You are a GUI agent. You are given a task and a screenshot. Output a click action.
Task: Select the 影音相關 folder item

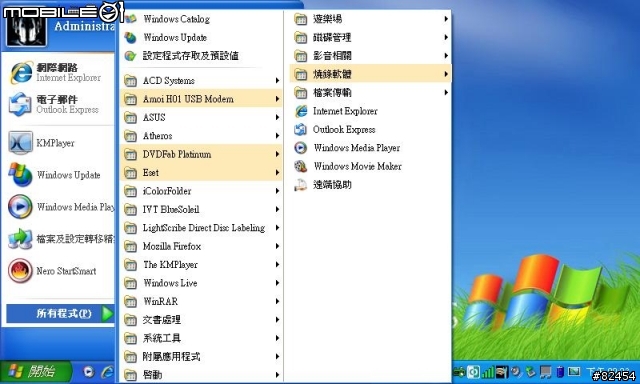(370, 55)
